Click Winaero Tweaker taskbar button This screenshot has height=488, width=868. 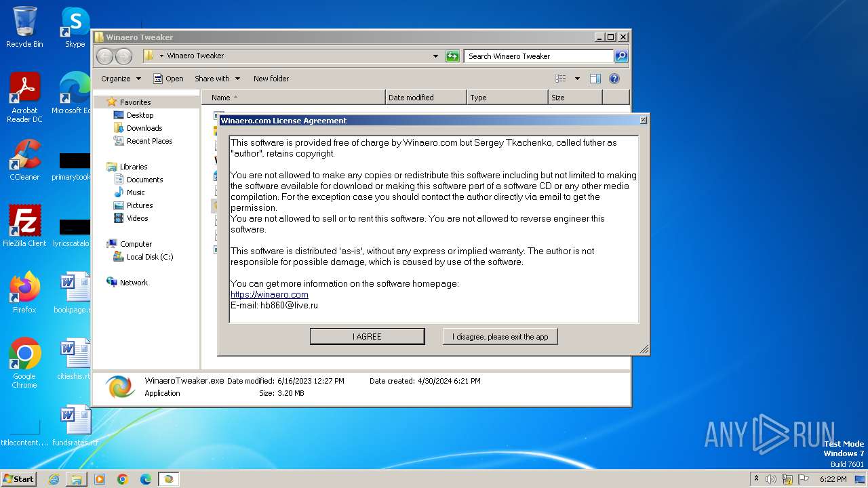[168, 479]
